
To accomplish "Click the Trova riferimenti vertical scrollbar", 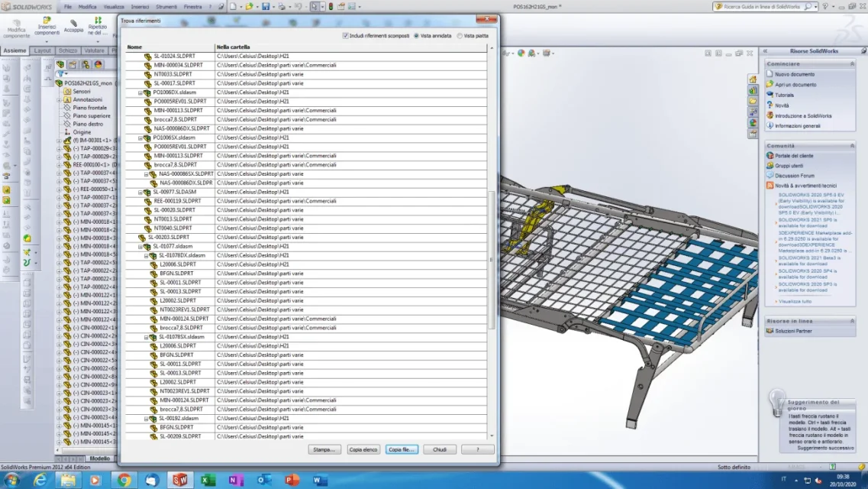I will click(x=491, y=244).
